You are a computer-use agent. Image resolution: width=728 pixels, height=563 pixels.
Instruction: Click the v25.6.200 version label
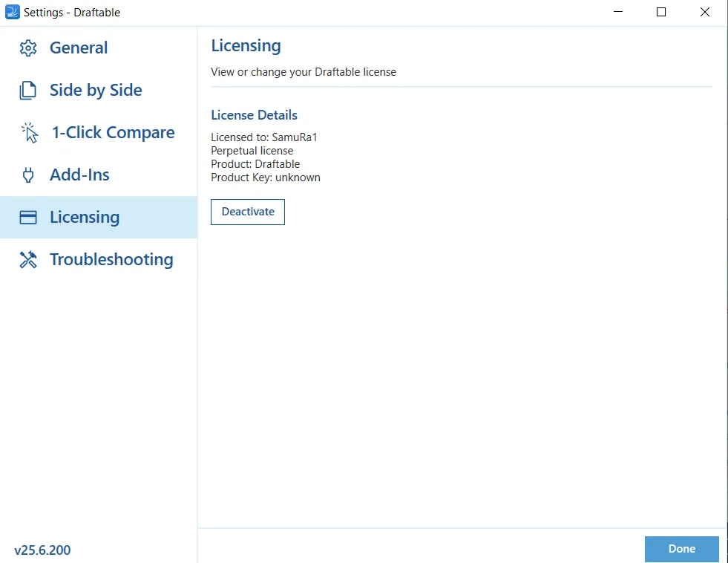click(42, 550)
